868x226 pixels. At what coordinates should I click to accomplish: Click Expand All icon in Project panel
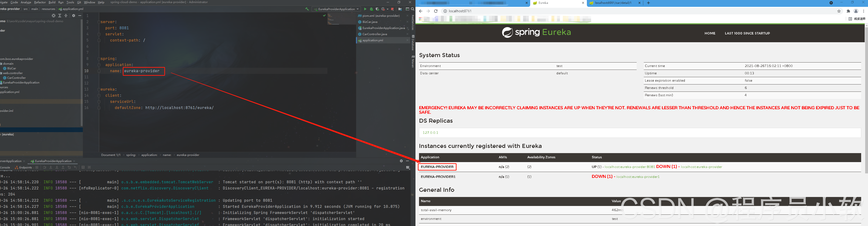(60, 16)
